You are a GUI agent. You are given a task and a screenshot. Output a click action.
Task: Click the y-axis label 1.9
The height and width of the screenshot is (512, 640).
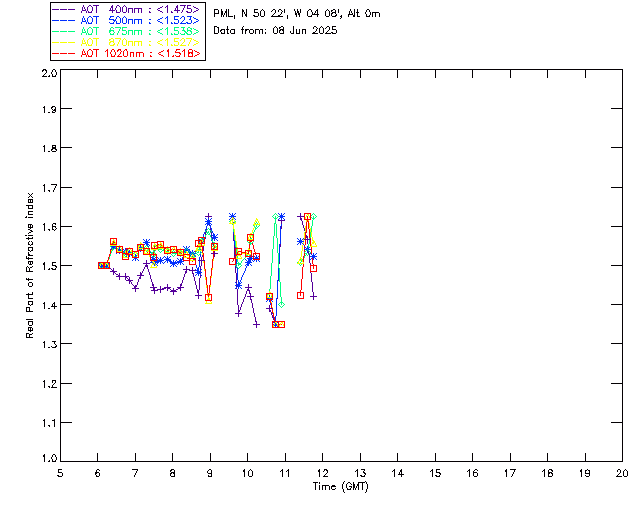49,109
